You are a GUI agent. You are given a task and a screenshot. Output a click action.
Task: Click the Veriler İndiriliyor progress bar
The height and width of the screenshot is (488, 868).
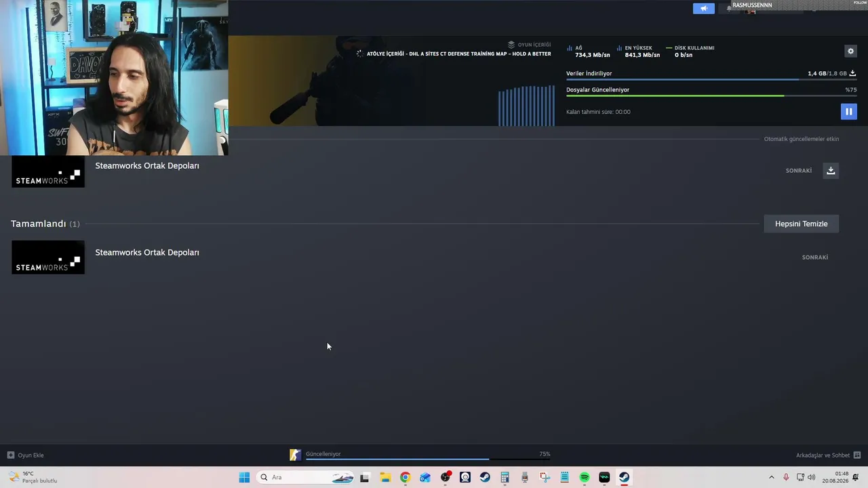pyautogui.click(x=711, y=79)
